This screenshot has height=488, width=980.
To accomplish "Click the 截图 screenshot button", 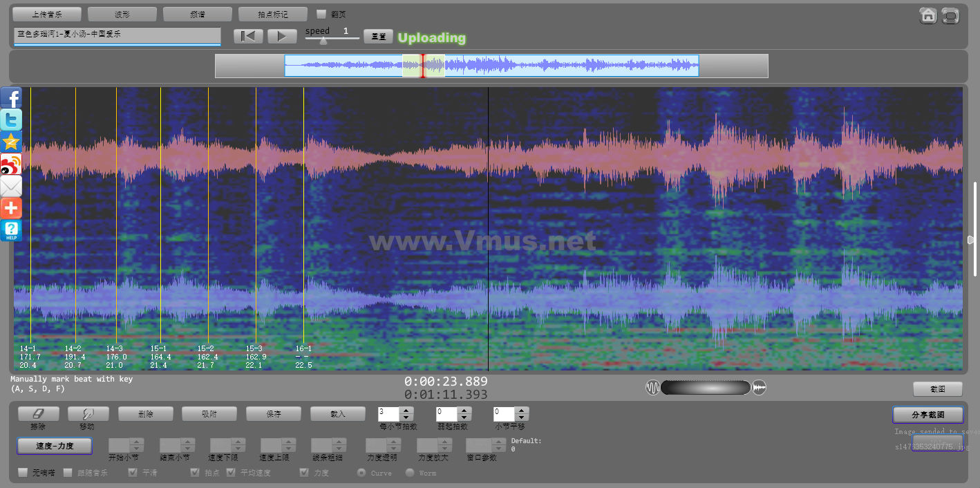I will (938, 389).
